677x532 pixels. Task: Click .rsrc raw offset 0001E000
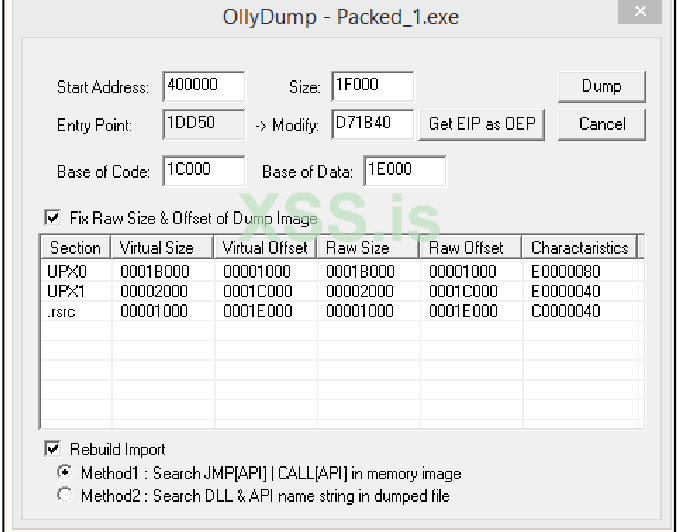pos(463,311)
